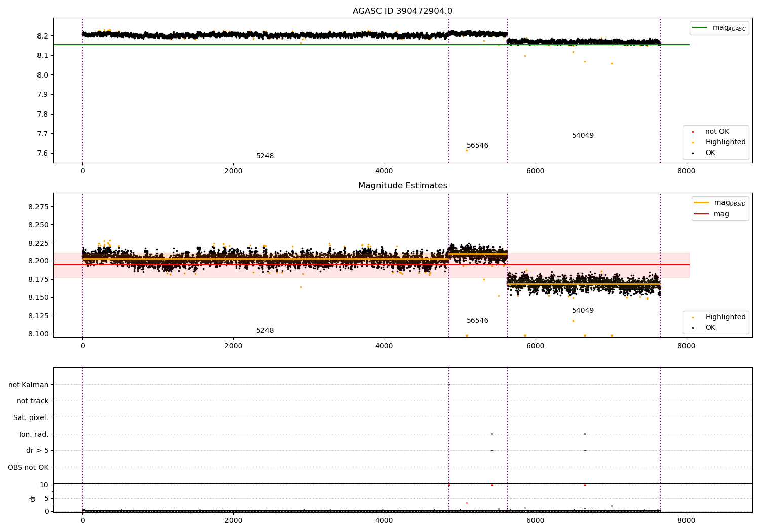Click obsid label '5248' in the AGASC ID plot
This screenshot has width=760, height=532.
tap(265, 156)
